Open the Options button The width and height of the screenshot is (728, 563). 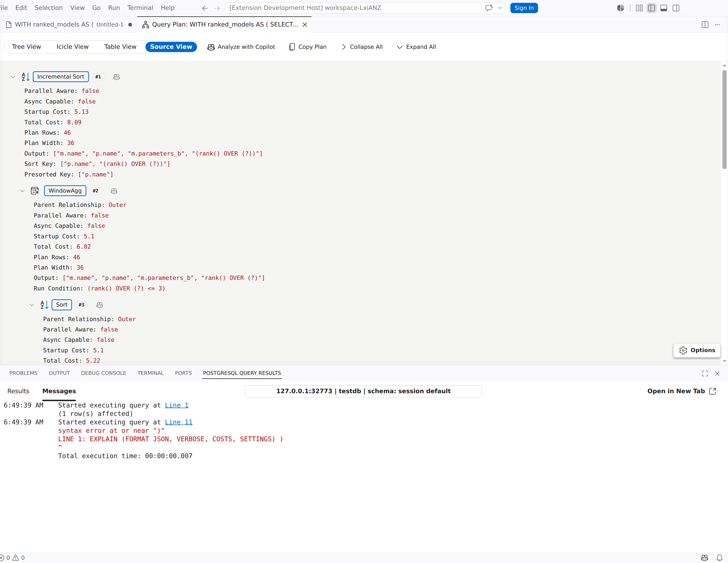pyautogui.click(x=697, y=351)
